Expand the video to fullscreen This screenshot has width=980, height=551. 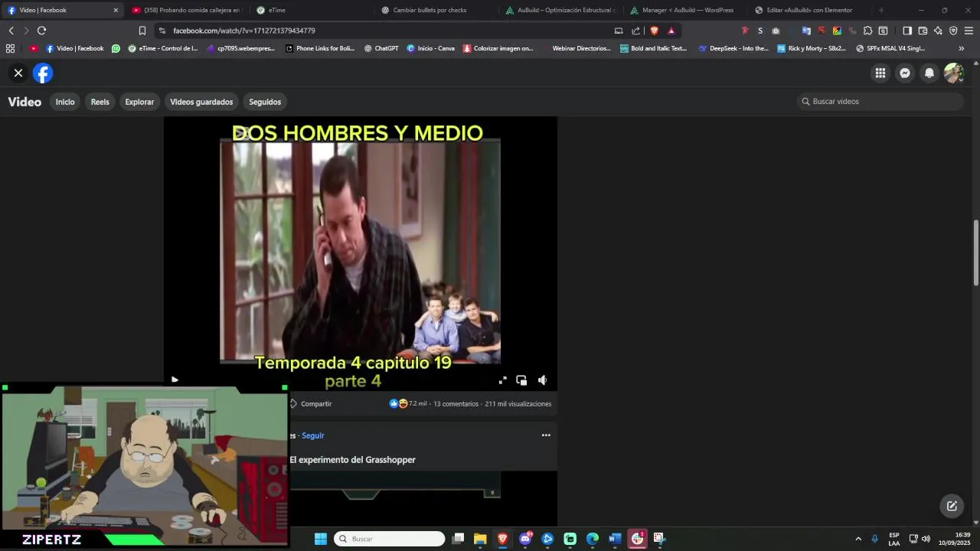[503, 380]
